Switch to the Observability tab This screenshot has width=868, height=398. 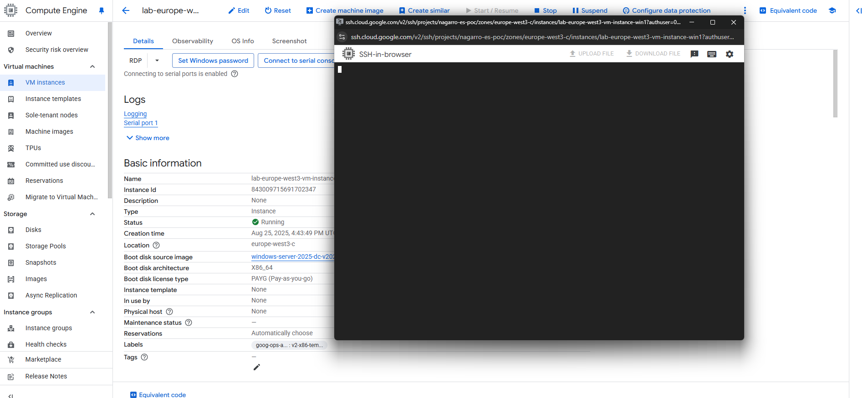click(193, 41)
